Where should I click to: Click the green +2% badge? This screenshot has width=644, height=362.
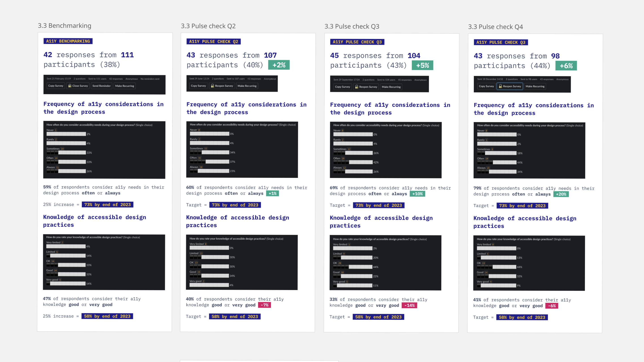(279, 65)
